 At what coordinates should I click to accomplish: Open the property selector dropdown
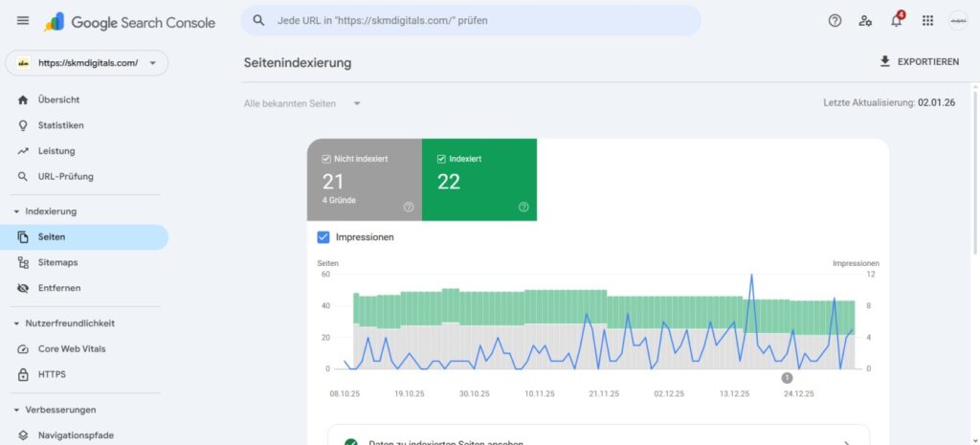pyautogui.click(x=87, y=63)
